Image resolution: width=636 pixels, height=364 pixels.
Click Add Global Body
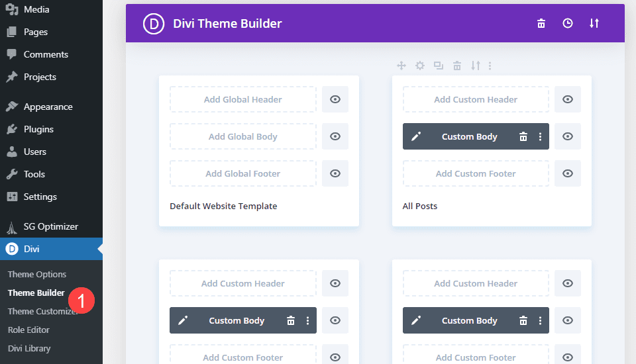click(x=243, y=136)
